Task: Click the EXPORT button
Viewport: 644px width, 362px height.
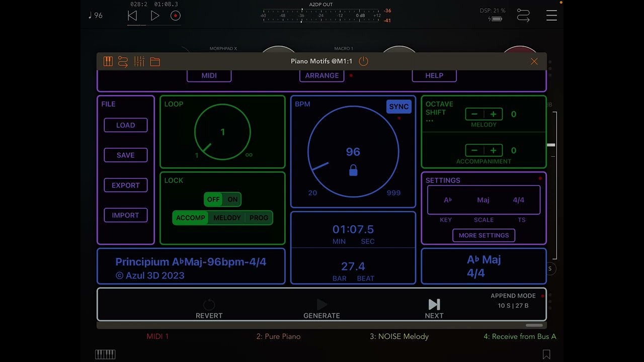Action: point(126,185)
